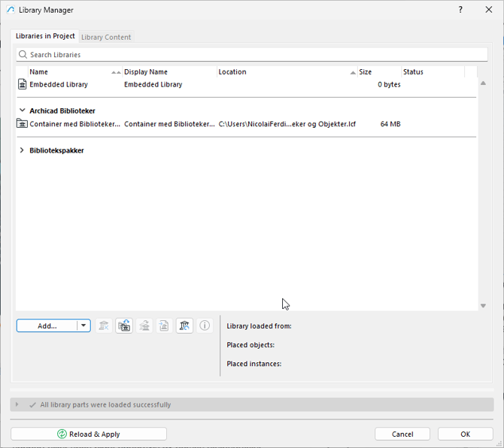Click the migrate libraries icon
This screenshot has height=448, width=504.
click(124, 325)
